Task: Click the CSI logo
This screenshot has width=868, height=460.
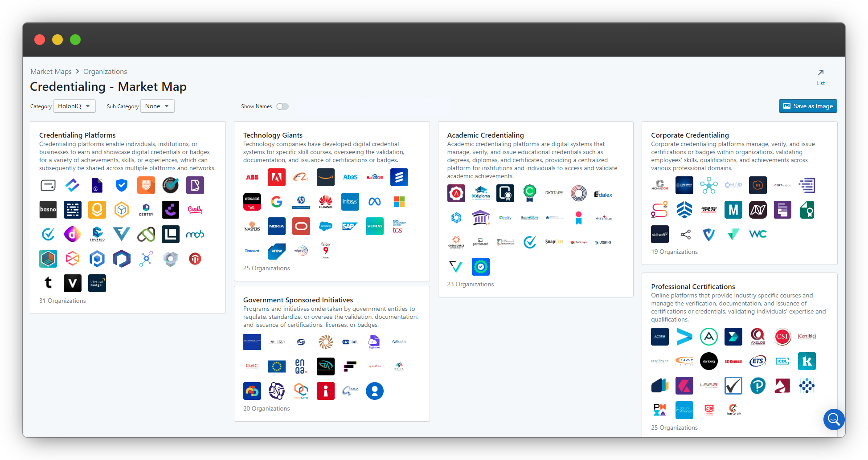Action: point(782,337)
